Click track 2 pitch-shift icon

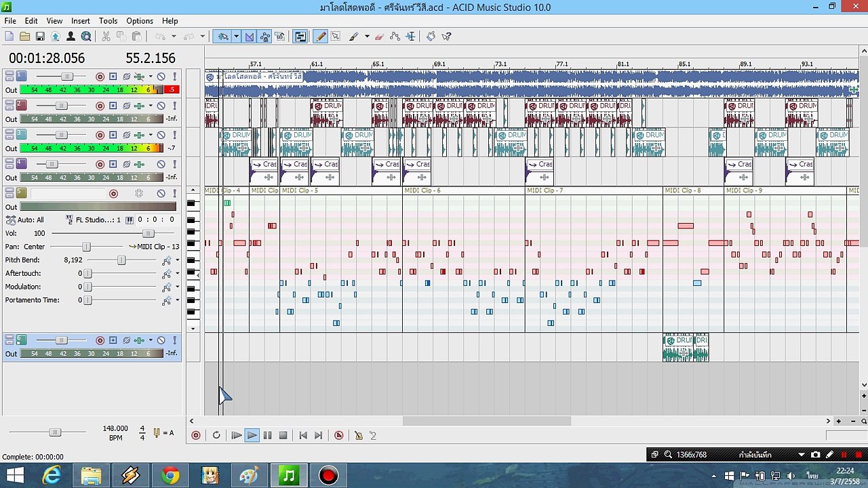point(126,106)
